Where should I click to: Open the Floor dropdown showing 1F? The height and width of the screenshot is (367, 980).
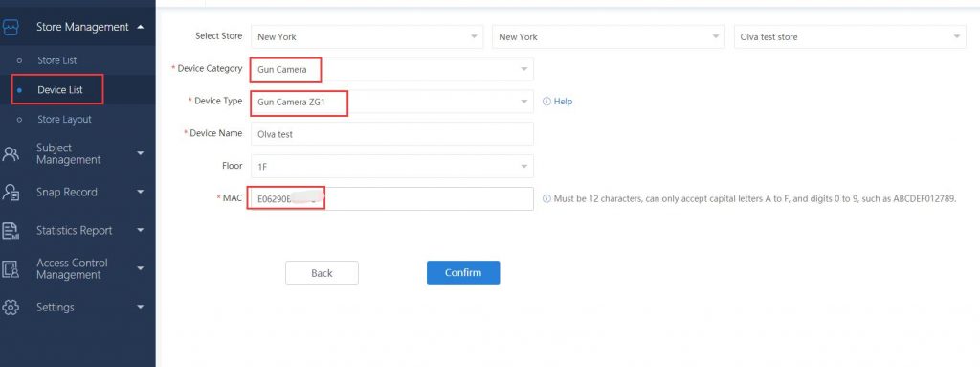point(391,166)
